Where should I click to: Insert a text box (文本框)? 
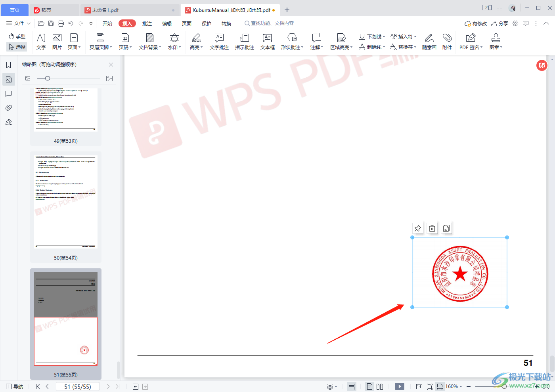point(268,42)
